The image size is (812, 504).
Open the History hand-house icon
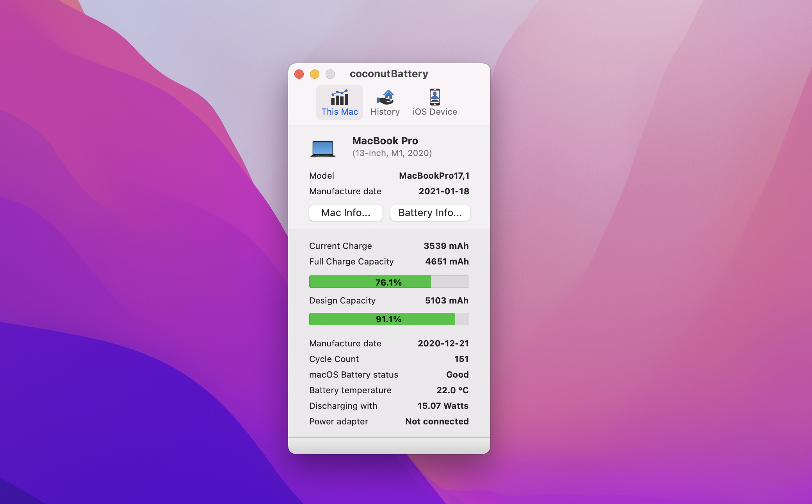click(x=385, y=98)
